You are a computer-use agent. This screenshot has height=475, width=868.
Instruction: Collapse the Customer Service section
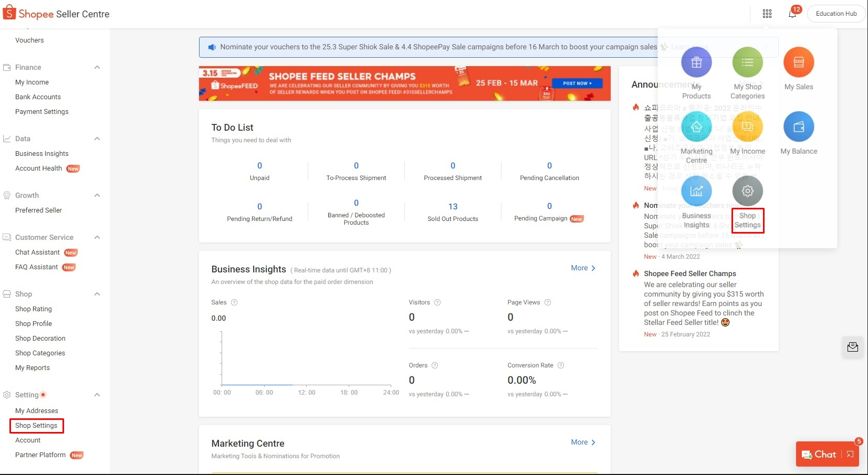click(97, 237)
